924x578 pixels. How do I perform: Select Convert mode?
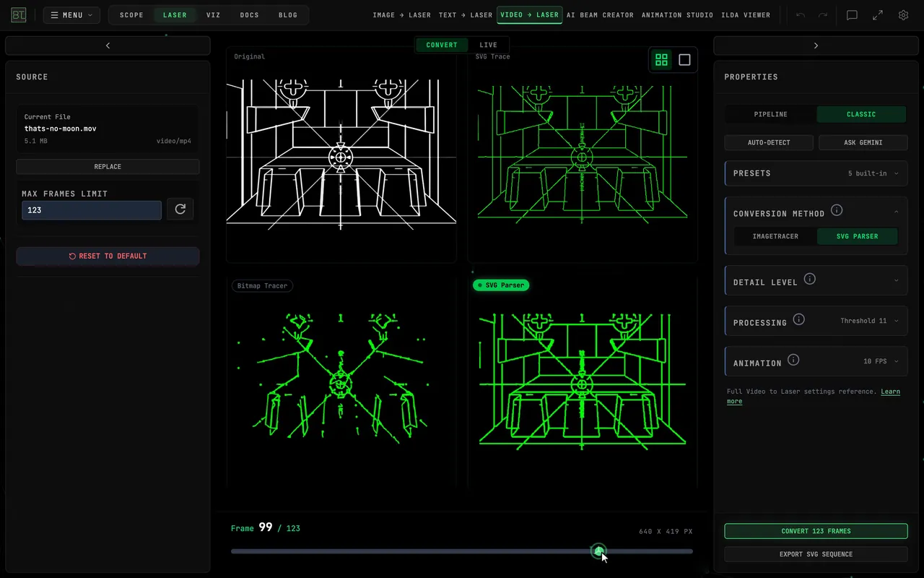pos(442,45)
